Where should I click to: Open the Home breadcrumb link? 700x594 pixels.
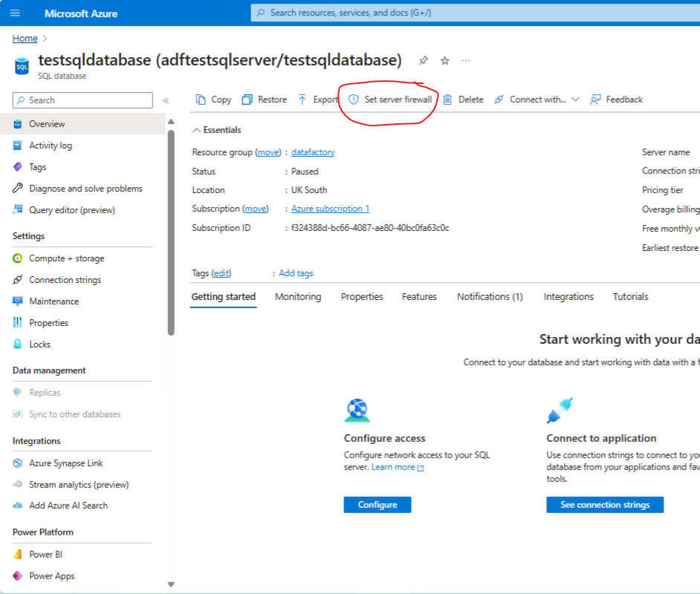[x=25, y=39]
